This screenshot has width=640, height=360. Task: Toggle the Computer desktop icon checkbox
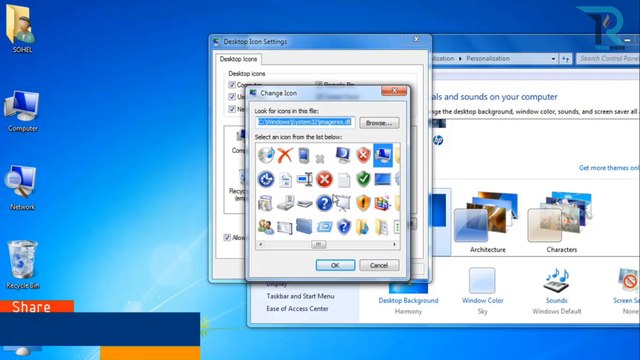tap(232, 84)
